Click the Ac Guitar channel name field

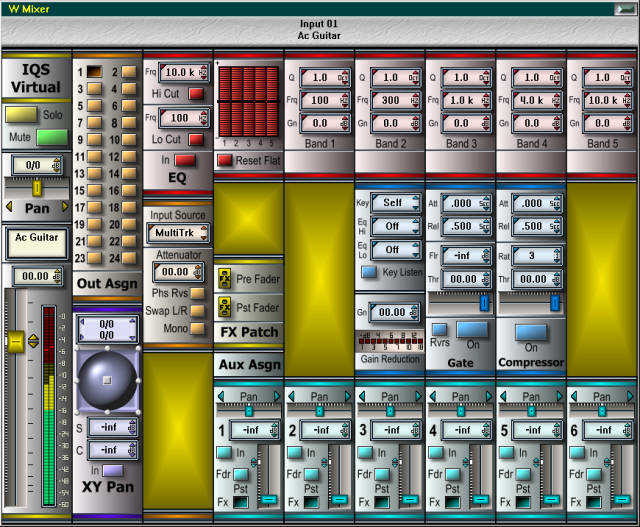(36, 240)
